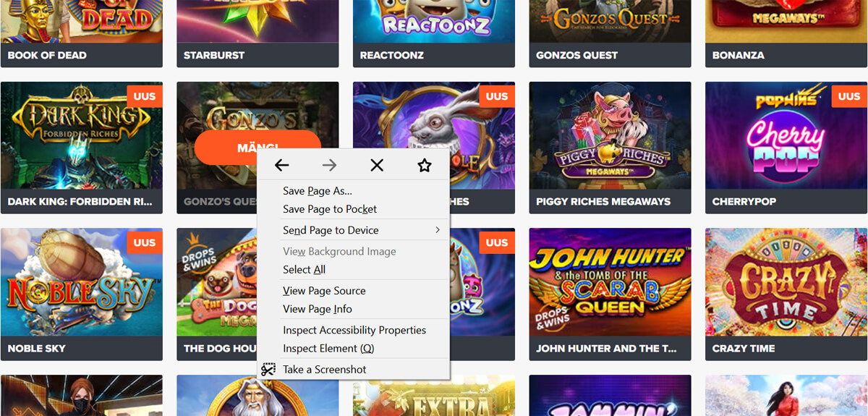Click the BONANZA game title
The width and height of the screenshot is (868, 416).
[x=738, y=55]
